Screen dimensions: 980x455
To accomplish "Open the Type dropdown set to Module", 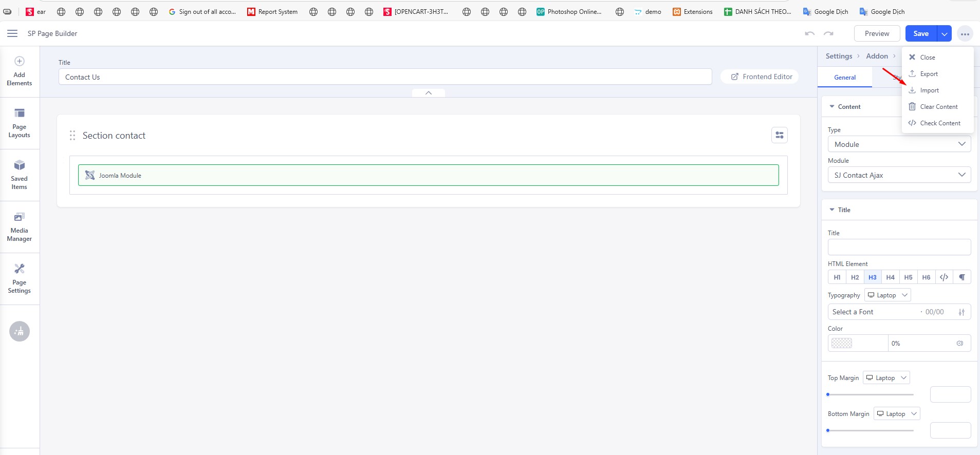I will 899,144.
